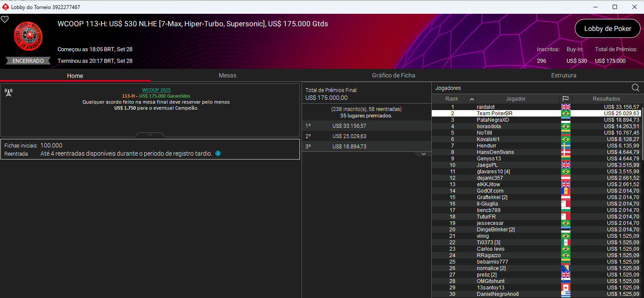Click the Brazil flag next to boraodota
644x298 pixels.
point(565,126)
